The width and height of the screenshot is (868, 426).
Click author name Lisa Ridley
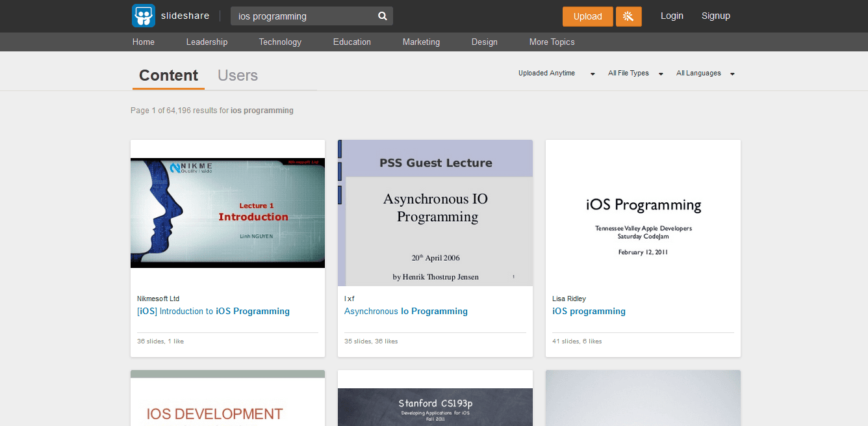pyautogui.click(x=569, y=299)
